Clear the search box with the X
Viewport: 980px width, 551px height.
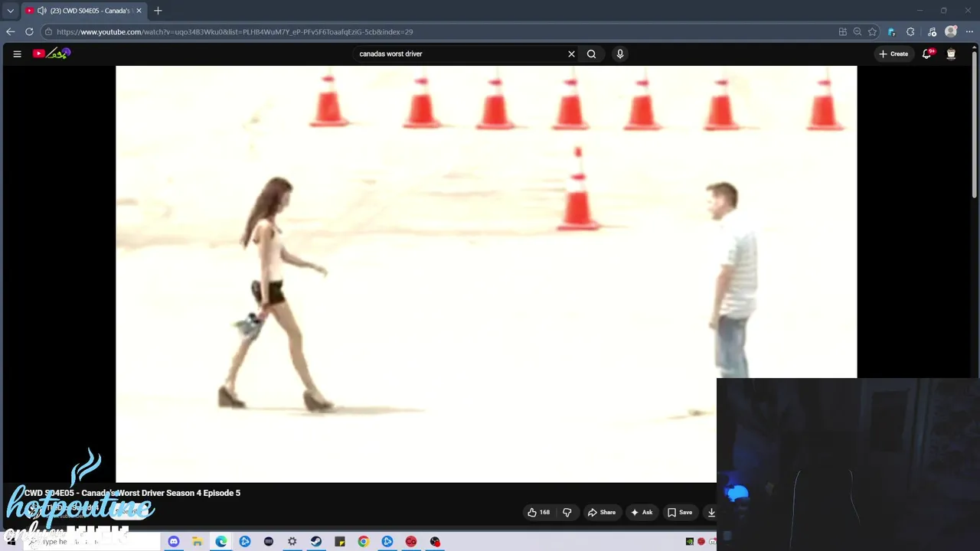[571, 54]
